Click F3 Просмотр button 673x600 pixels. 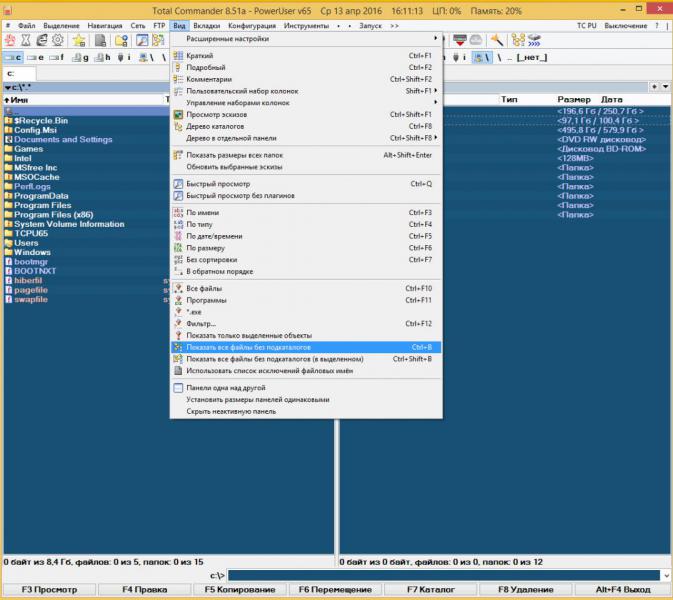(49, 590)
